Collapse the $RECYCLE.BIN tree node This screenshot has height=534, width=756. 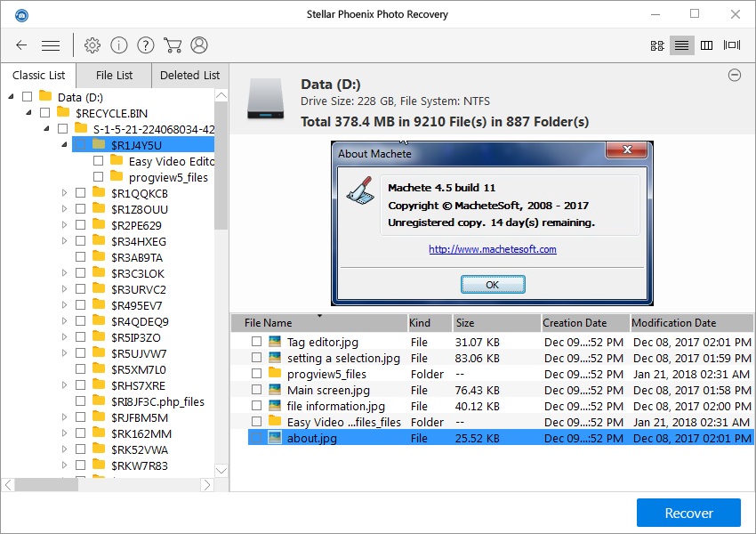click(29, 113)
